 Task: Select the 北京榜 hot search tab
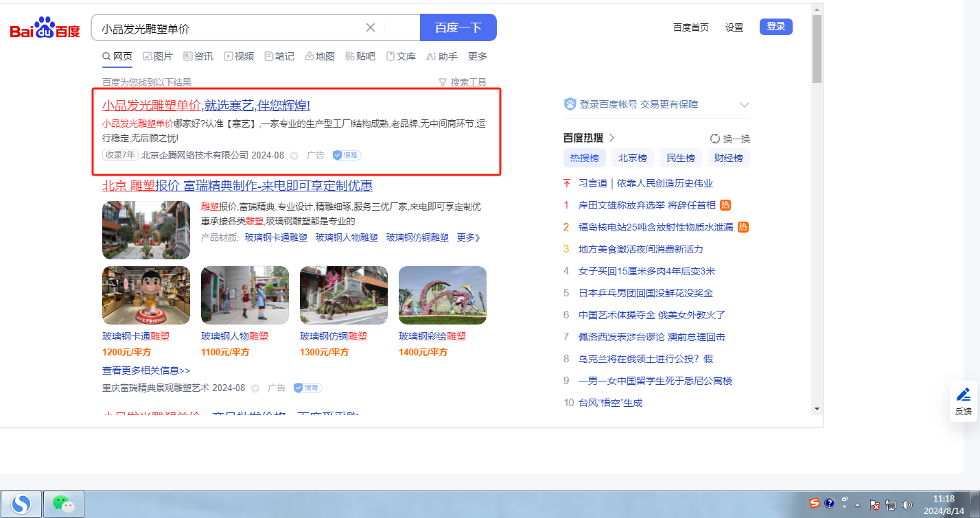(632, 158)
